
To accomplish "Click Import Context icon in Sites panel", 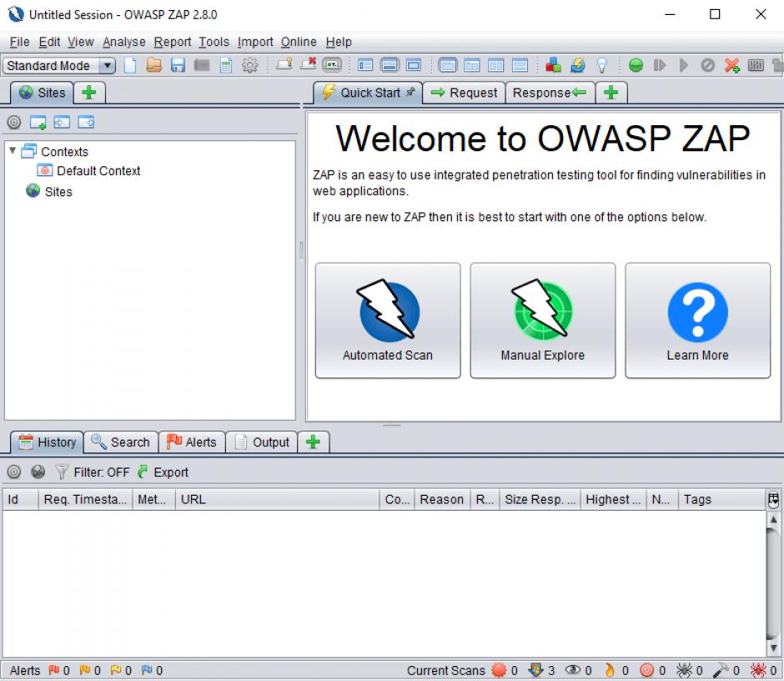I will (62, 122).
